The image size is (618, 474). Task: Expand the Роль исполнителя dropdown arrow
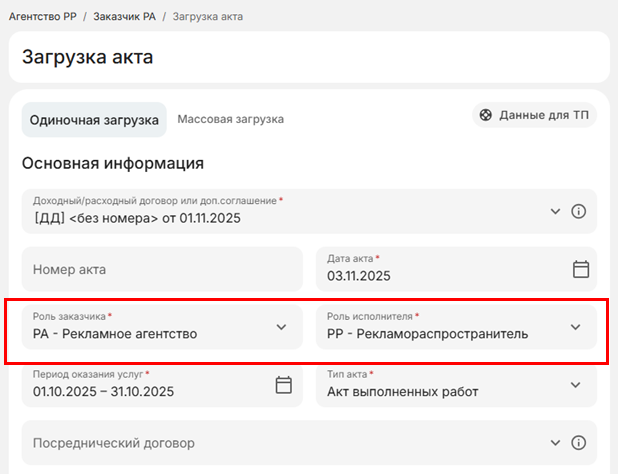tap(575, 327)
